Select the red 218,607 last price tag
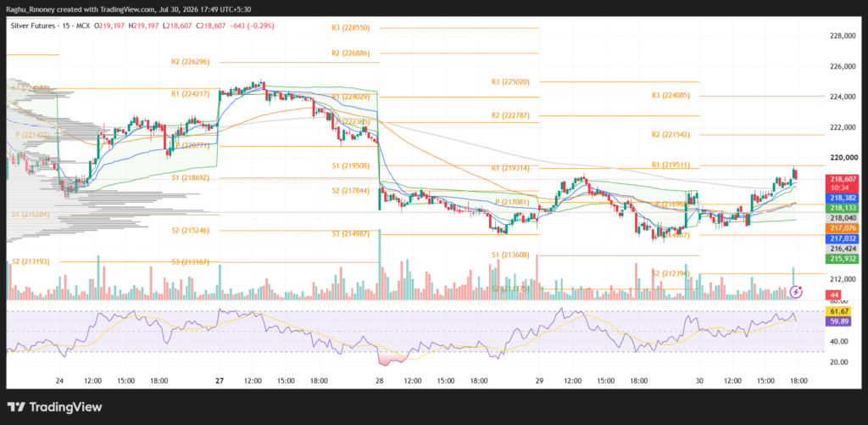This screenshot has width=868, height=425. pos(842,180)
